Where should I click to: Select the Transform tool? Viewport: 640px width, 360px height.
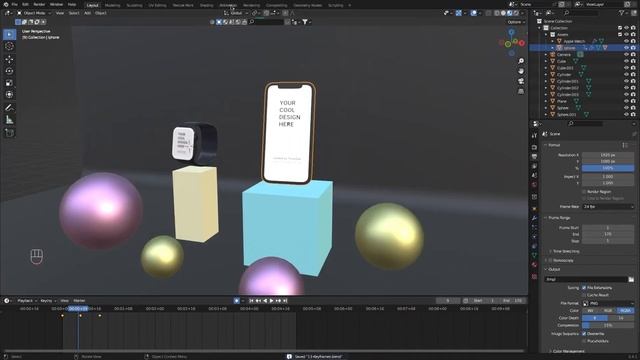tap(9, 95)
